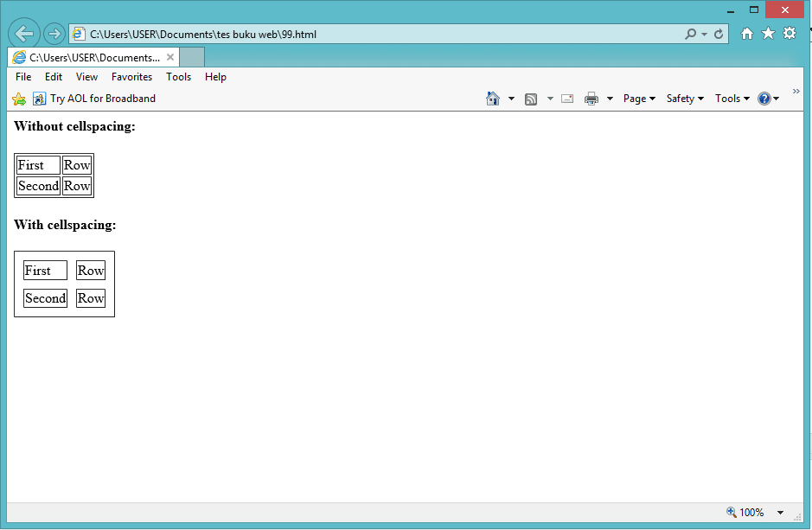This screenshot has width=812, height=530.
Task: Open the Home page via command bar icon
Action: click(x=494, y=98)
